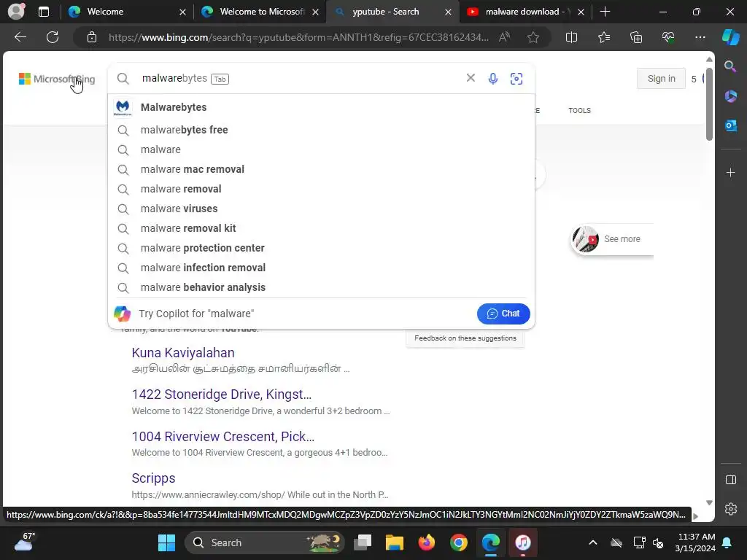Open the Collections icon

pyautogui.click(x=636, y=37)
